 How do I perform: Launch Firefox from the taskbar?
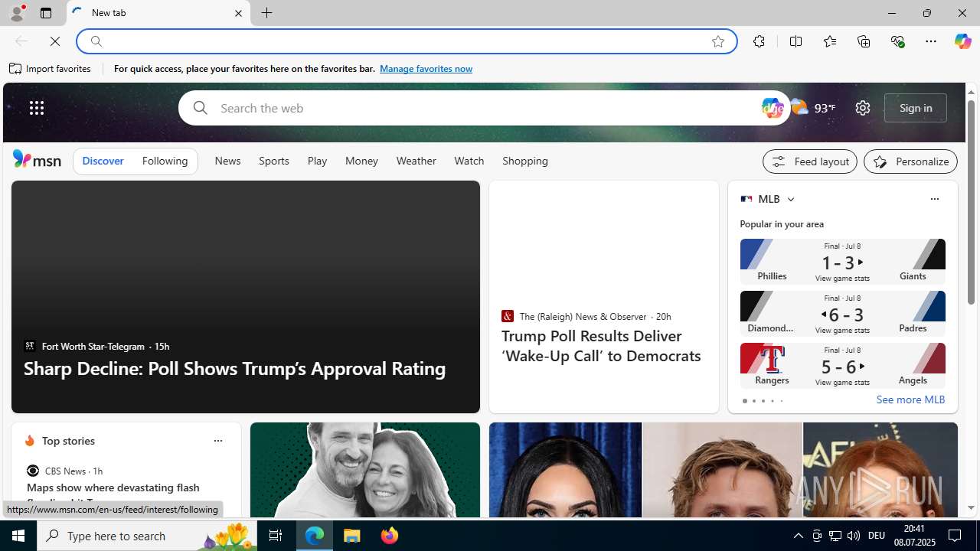point(390,536)
